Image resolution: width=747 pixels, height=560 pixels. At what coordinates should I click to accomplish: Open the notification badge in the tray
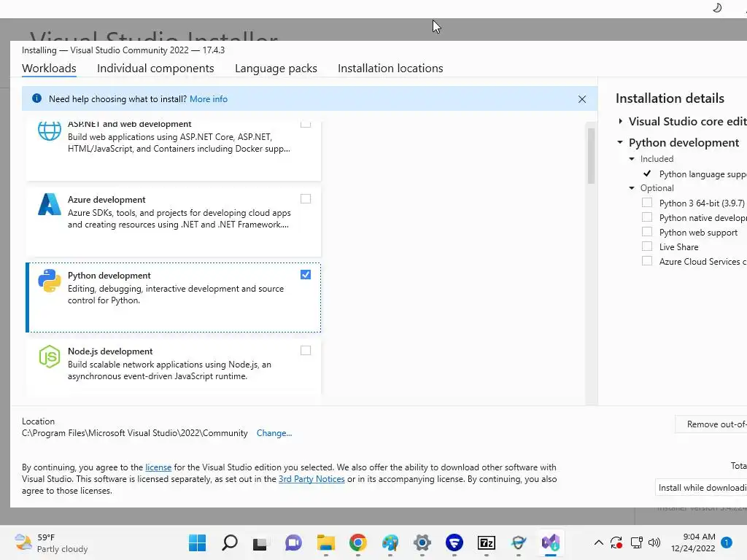pos(727,542)
